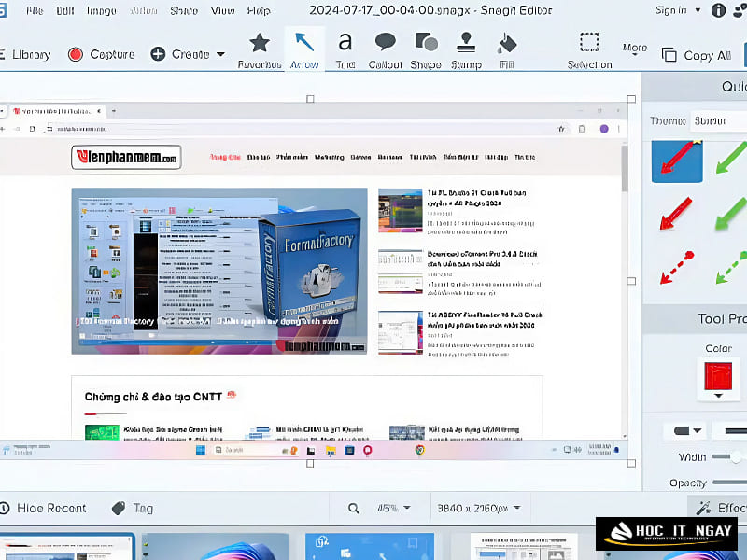
Task: Click the top-center canvas resize handle
Action: pos(310,99)
